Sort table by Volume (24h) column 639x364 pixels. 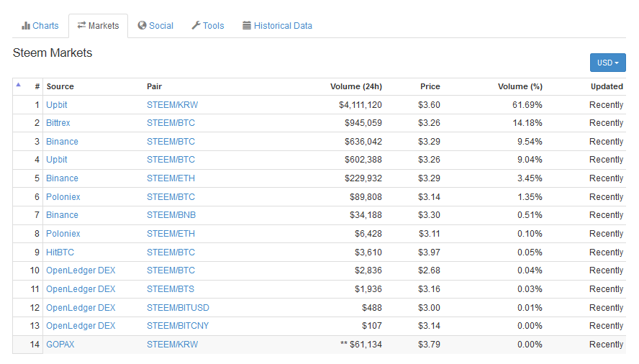[355, 86]
